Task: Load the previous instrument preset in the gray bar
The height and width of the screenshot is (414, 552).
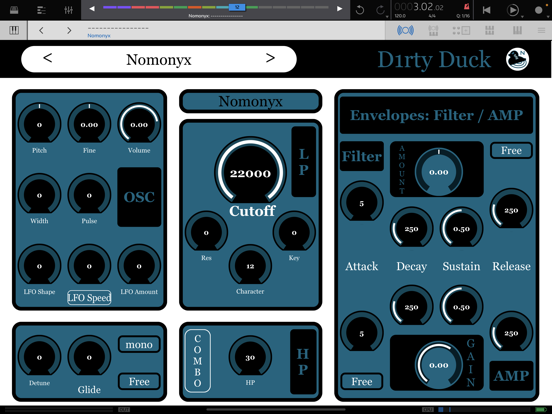Action: tap(41, 31)
